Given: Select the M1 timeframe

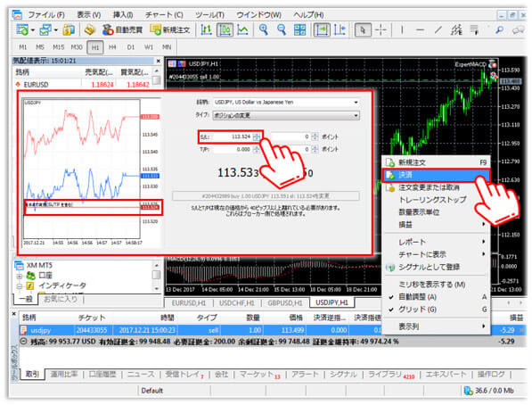Looking at the screenshot, I should click(x=23, y=47).
